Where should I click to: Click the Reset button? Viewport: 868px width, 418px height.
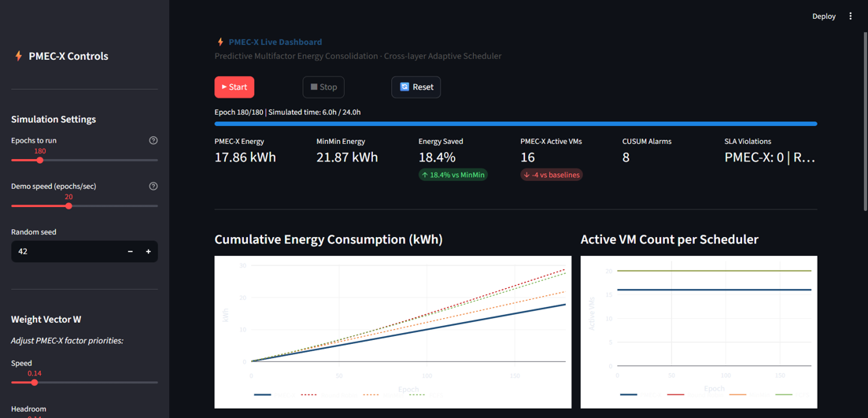tap(416, 87)
